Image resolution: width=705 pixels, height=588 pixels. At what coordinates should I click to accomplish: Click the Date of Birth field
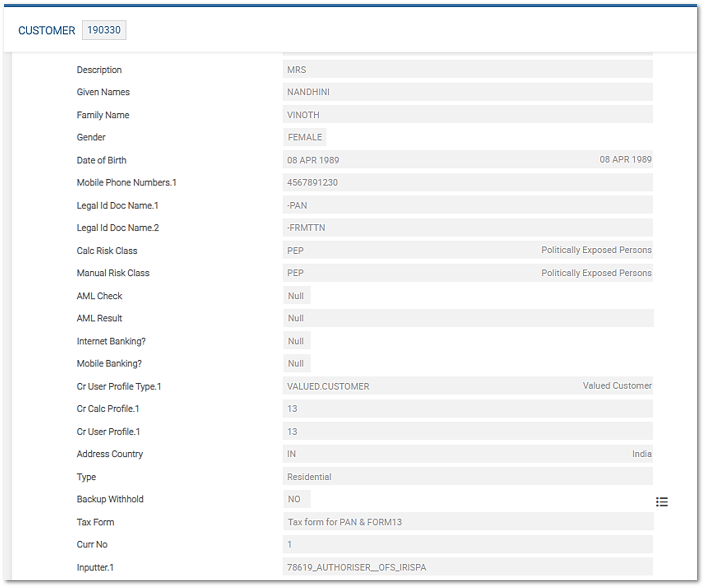click(x=468, y=160)
